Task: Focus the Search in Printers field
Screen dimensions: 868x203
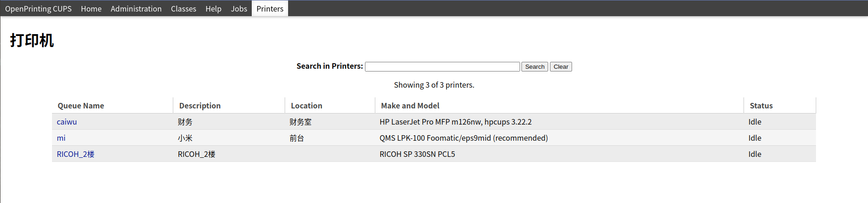Action: click(442, 66)
